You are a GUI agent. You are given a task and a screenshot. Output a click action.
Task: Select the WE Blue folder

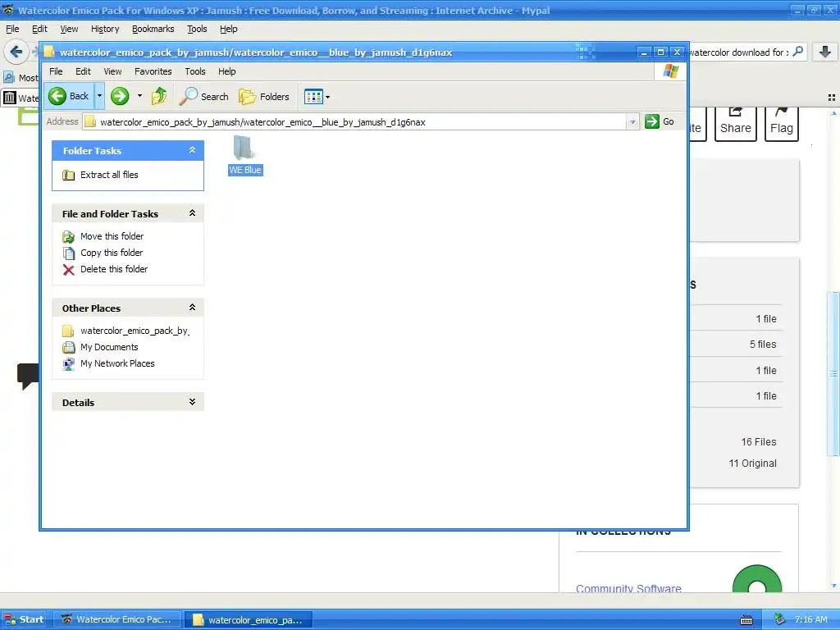(x=245, y=155)
